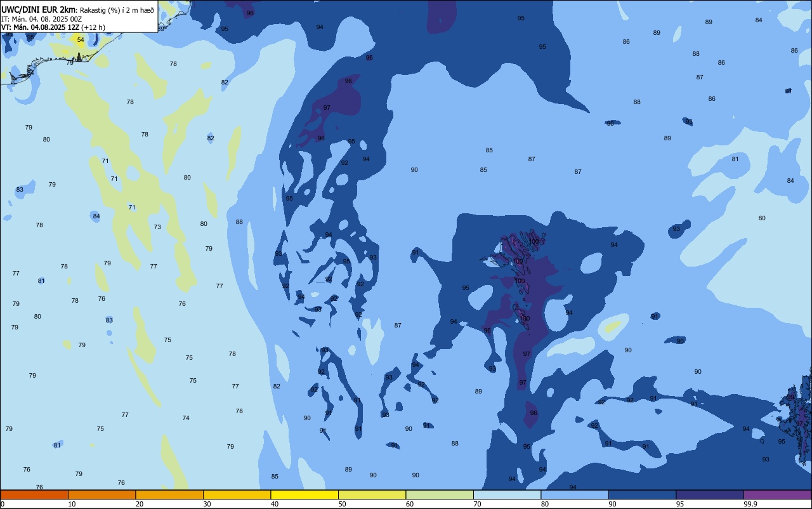Click the orange 10–20 legend swatch
Image resolution: width=812 pixels, height=509 pixels.
point(101,494)
